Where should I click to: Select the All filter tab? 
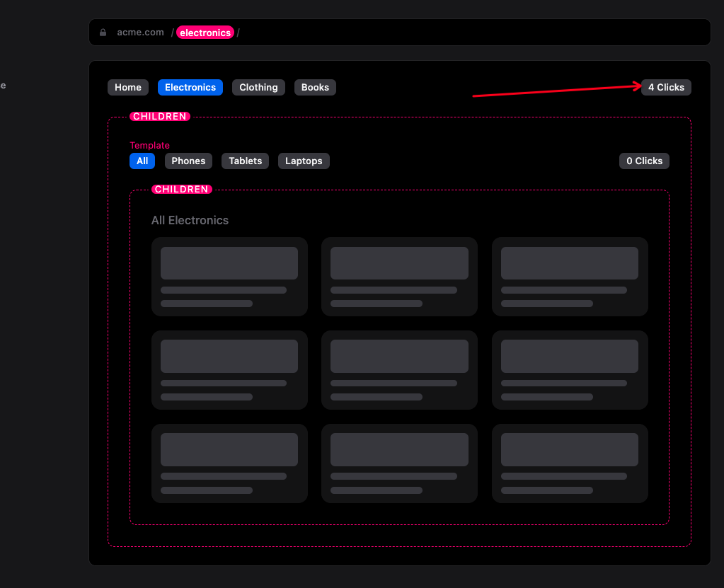coord(142,161)
